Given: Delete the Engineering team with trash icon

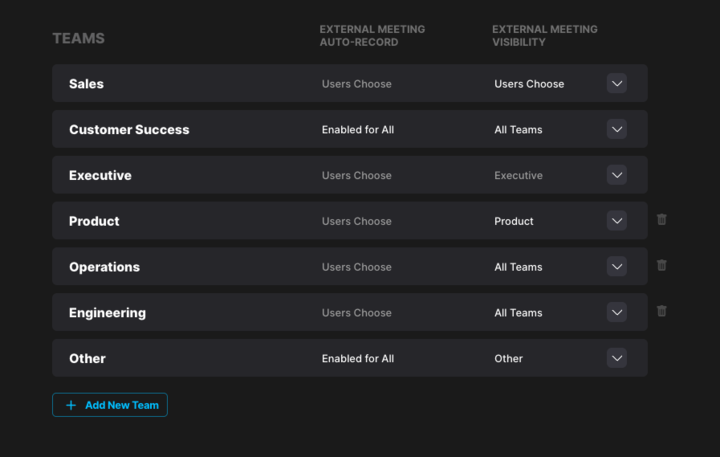Looking at the screenshot, I should point(662,311).
